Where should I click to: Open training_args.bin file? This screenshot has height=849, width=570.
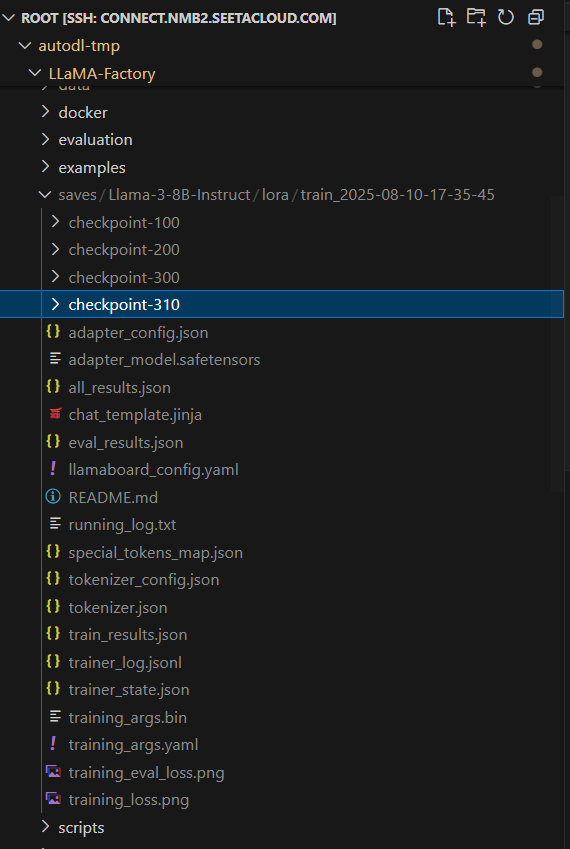[128, 718]
